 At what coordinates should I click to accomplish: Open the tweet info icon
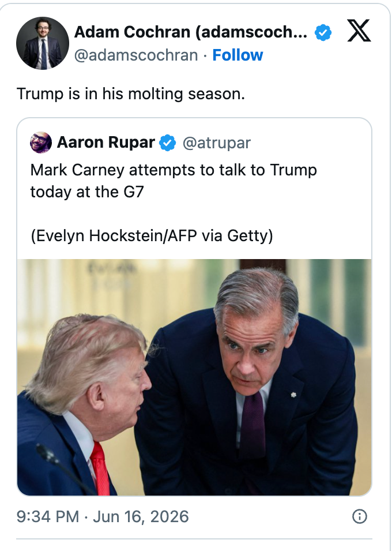[359, 516]
